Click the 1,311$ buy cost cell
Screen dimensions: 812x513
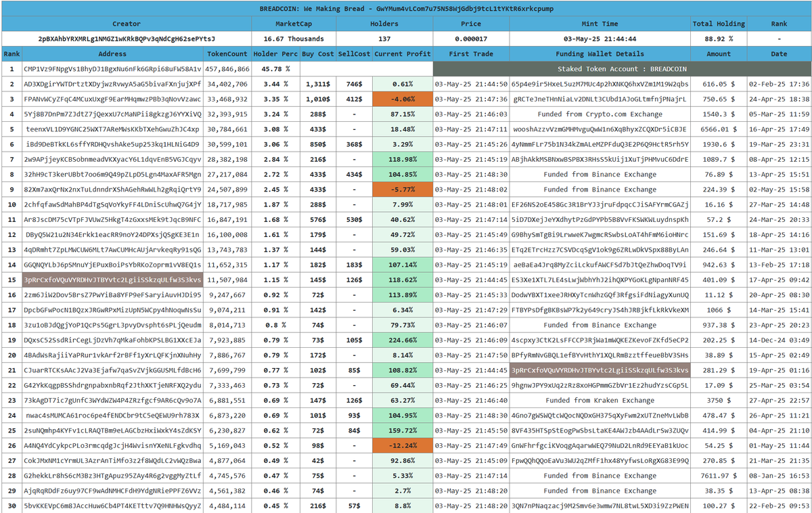317,84
